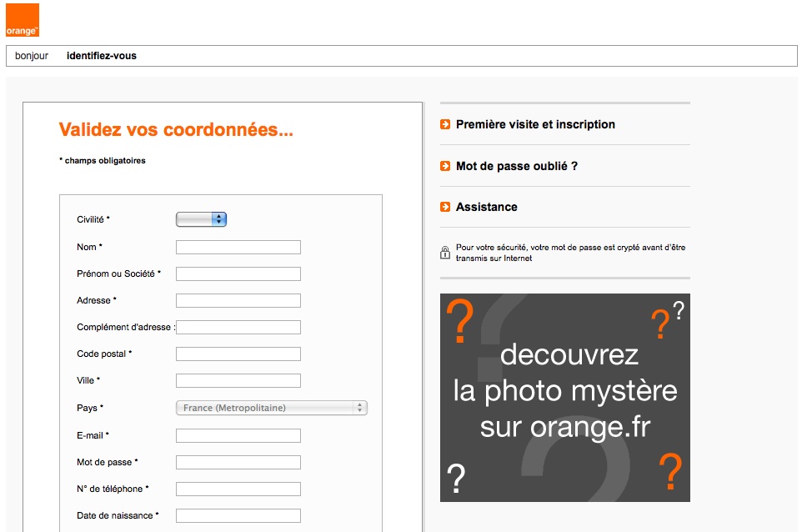Click the password encryption security notice text

click(x=571, y=253)
